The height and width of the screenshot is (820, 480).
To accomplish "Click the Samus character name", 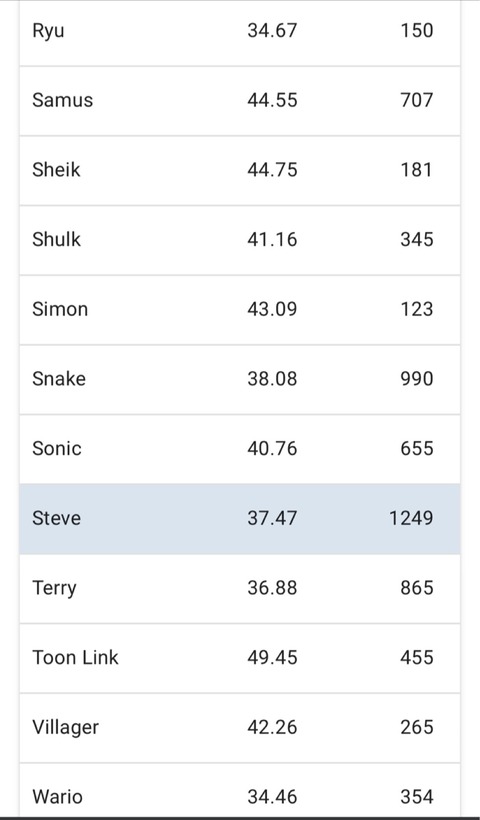I will click(x=63, y=100).
